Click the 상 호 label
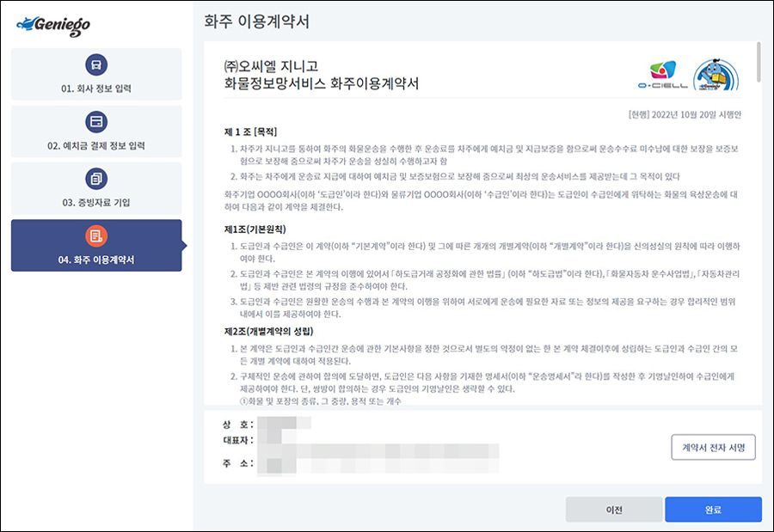This screenshot has width=774, height=532. 238,425
